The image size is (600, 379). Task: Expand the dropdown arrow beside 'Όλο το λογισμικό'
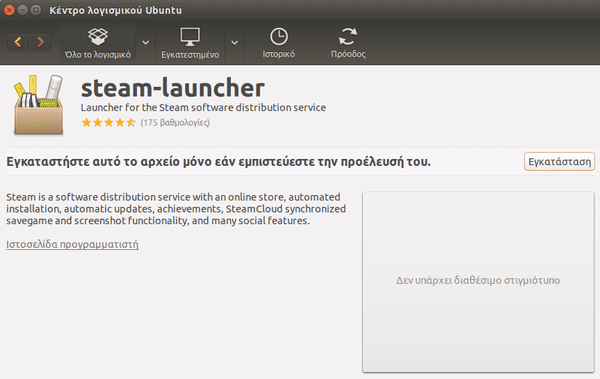(145, 42)
